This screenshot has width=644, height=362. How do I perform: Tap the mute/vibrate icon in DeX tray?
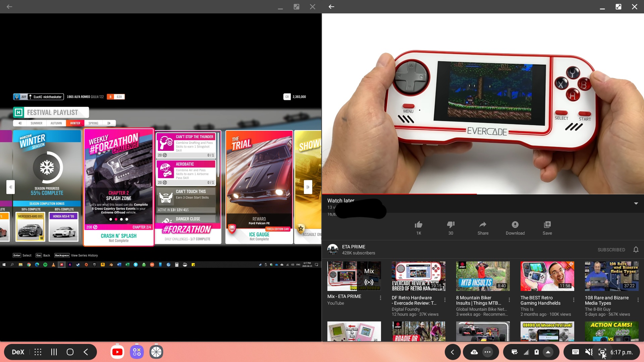pyautogui.click(x=589, y=352)
